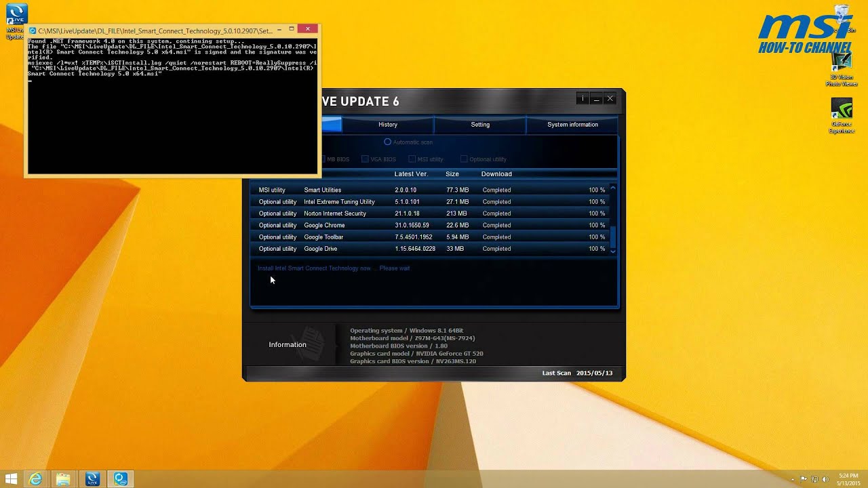The width and height of the screenshot is (868, 488).
Task: Switch to the Setting tab
Action: tap(480, 125)
